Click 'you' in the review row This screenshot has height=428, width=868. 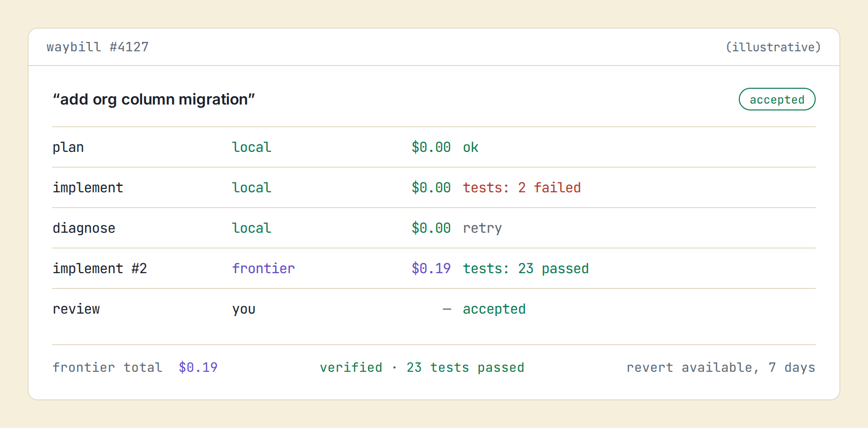pyautogui.click(x=244, y=310)
